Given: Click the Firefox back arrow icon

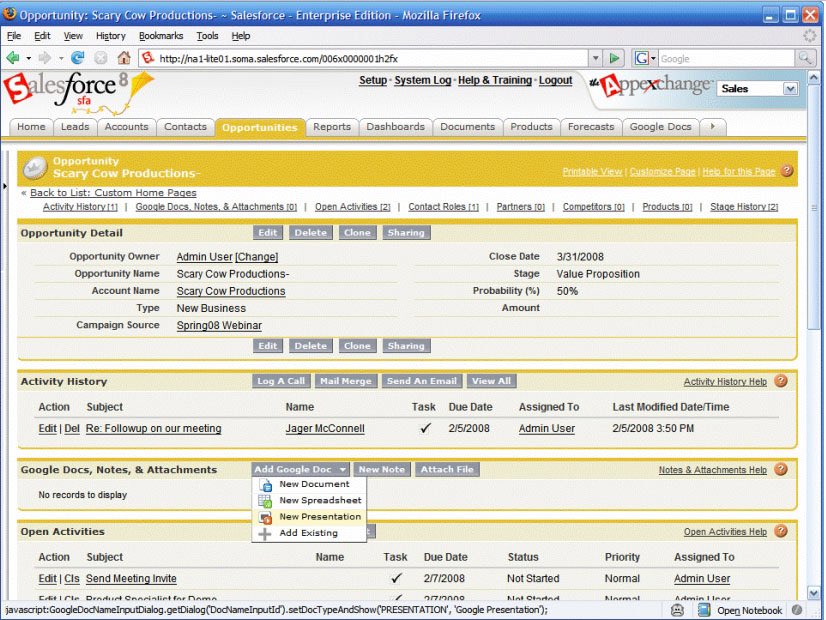Looking at the screenshot, I should click(x=13, y=58).
